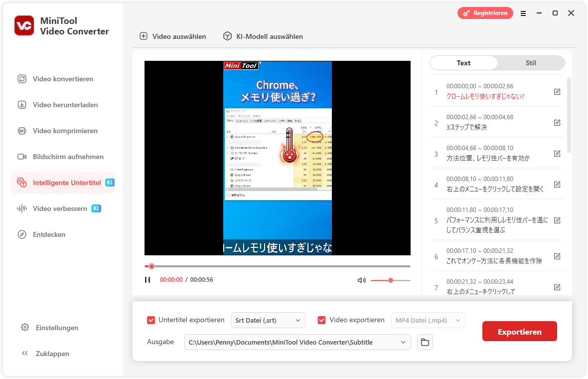Switch to the Text tab
This screenshot has height=379, width=588.
[463, 63]
